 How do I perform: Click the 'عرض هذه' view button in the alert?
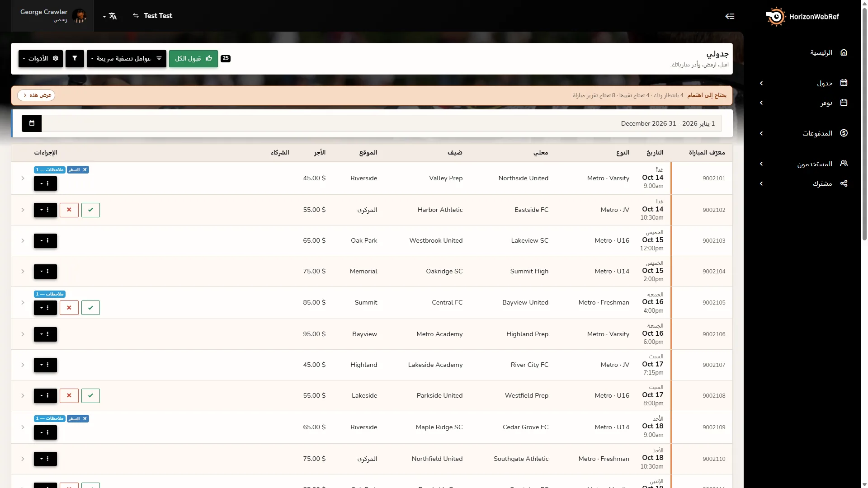click(x=36, y=95)
